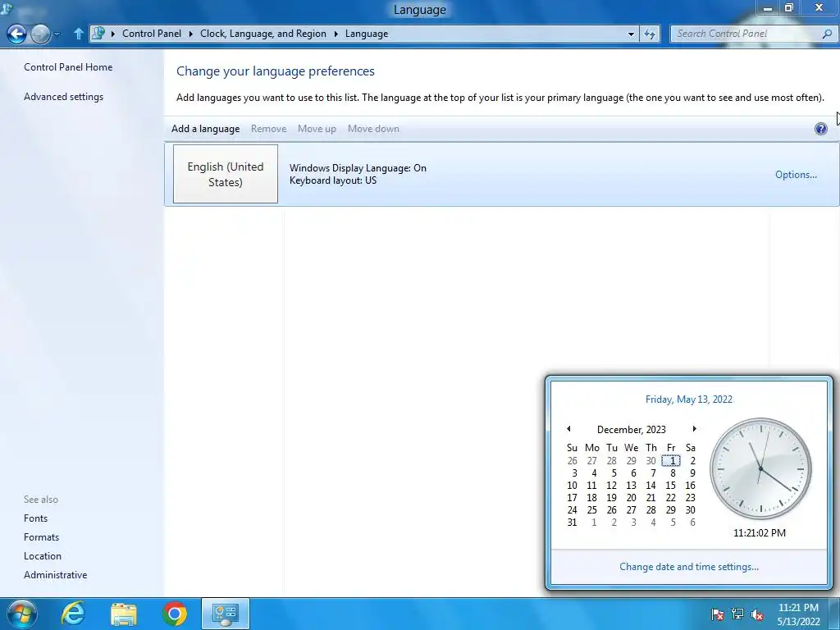Image resolution: width=840 pixels, height=630 pixels.
Task: Expand the arrow after Control Panel breadcrumb
Action: click(x=190, y=34)
